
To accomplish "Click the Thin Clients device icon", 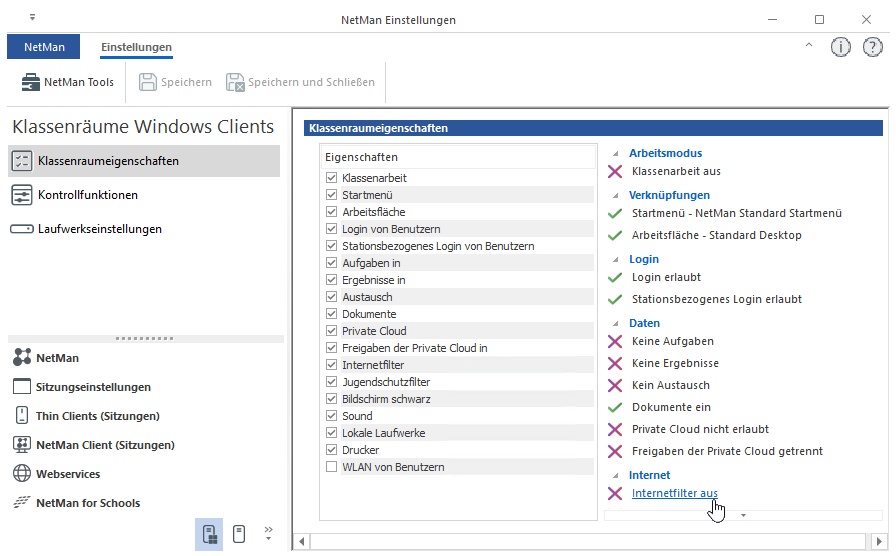I will (x=22, y=415).
